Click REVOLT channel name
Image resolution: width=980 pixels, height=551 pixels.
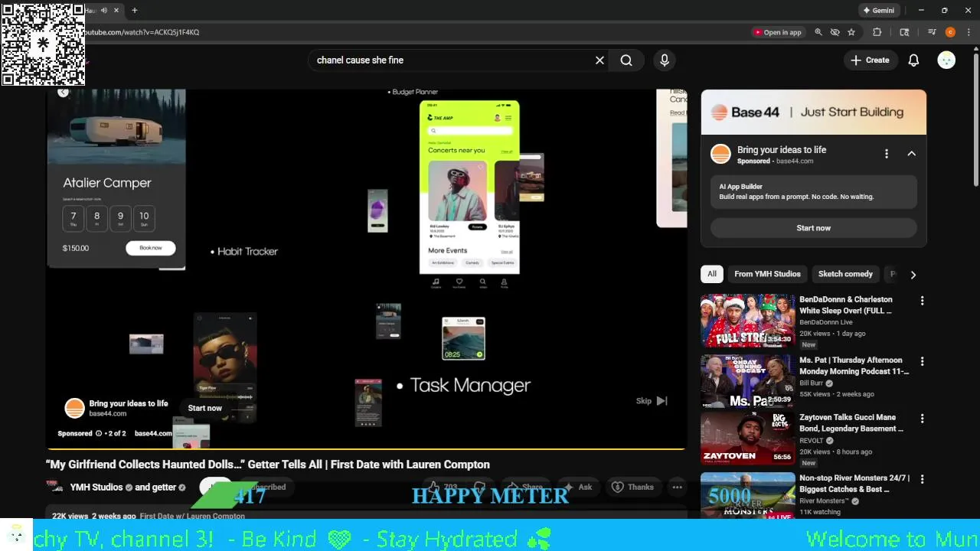pyautogui.click(x=812, y=441)
